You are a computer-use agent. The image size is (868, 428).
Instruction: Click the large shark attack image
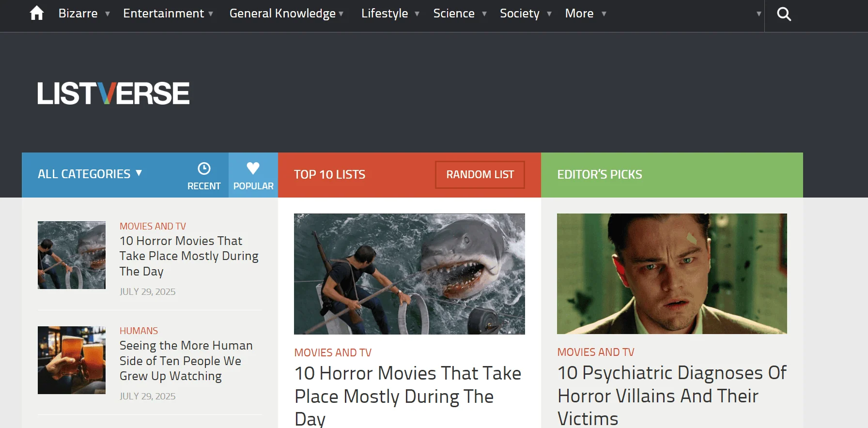click(409, 274)
